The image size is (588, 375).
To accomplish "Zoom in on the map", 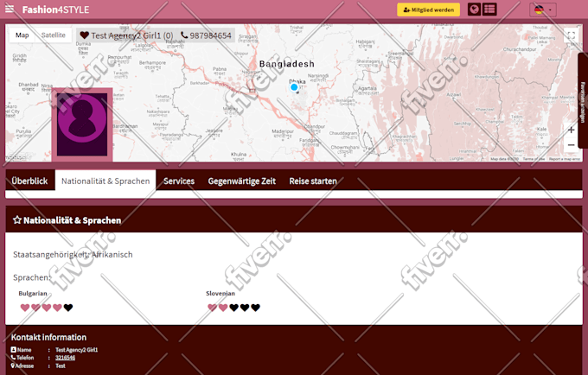I will (x=571, y=130).
